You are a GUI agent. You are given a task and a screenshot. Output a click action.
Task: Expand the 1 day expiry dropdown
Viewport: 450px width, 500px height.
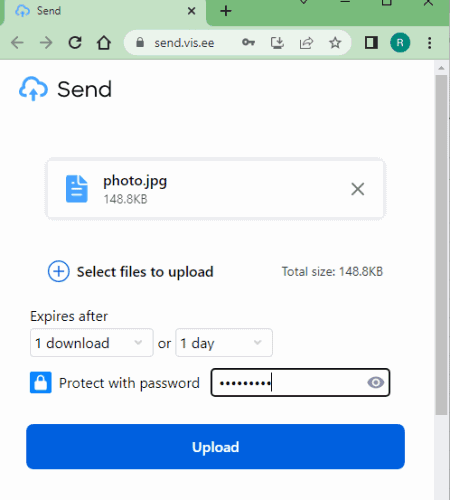point(224,343)
